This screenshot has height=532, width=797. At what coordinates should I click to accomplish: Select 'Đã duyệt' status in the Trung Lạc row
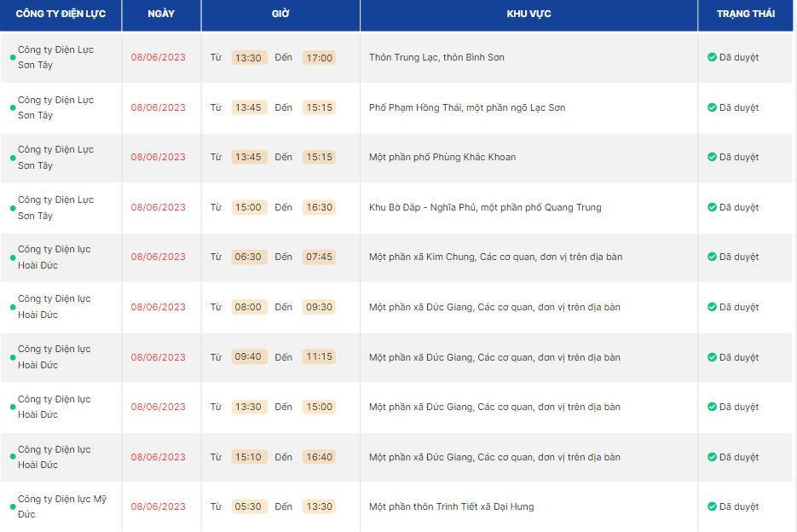pos(738,57)
